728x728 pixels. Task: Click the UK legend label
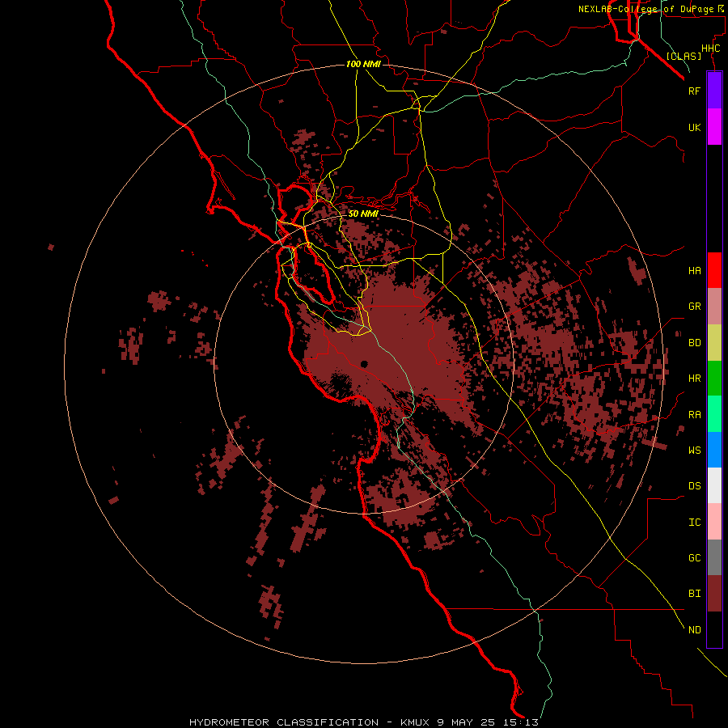694,127
